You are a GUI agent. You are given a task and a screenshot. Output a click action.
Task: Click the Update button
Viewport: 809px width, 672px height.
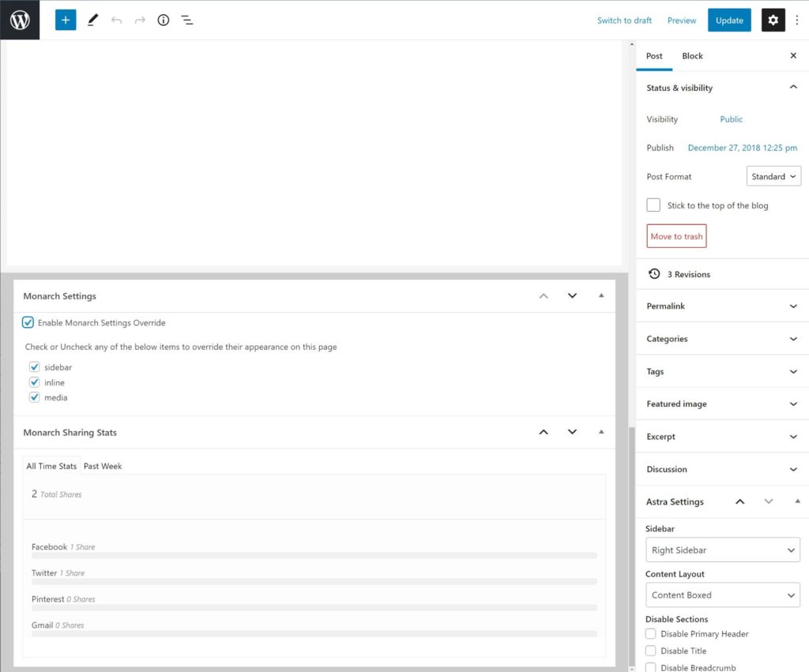[729, 20]
